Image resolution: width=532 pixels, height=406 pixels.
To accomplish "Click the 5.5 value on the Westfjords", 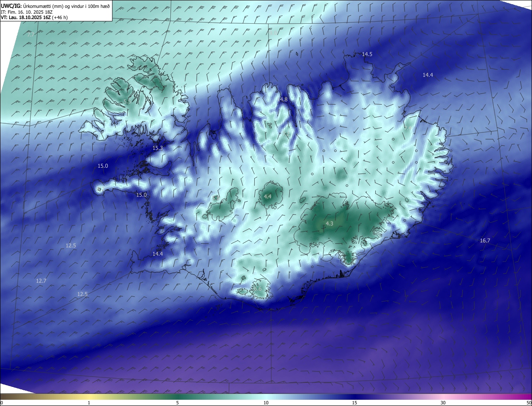I will coord(127,101).
